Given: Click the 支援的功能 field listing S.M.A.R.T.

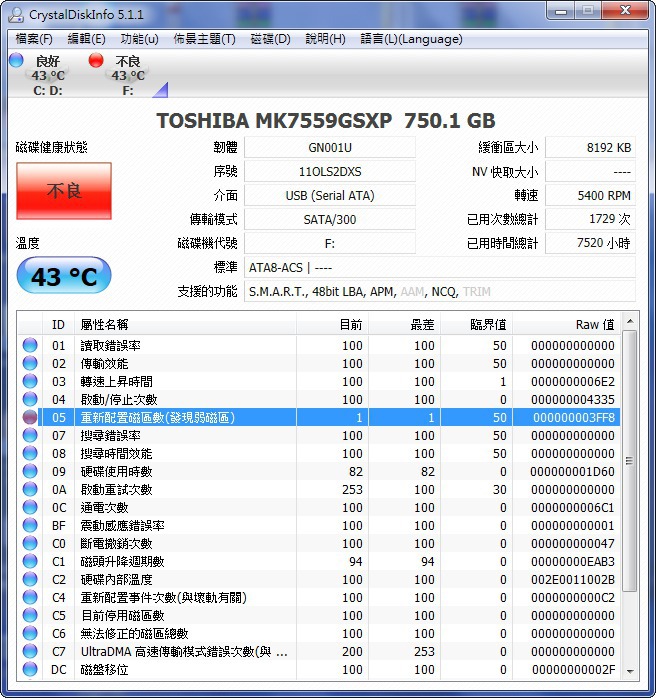Looking at the screenshot, I should [x=440, y=292].
